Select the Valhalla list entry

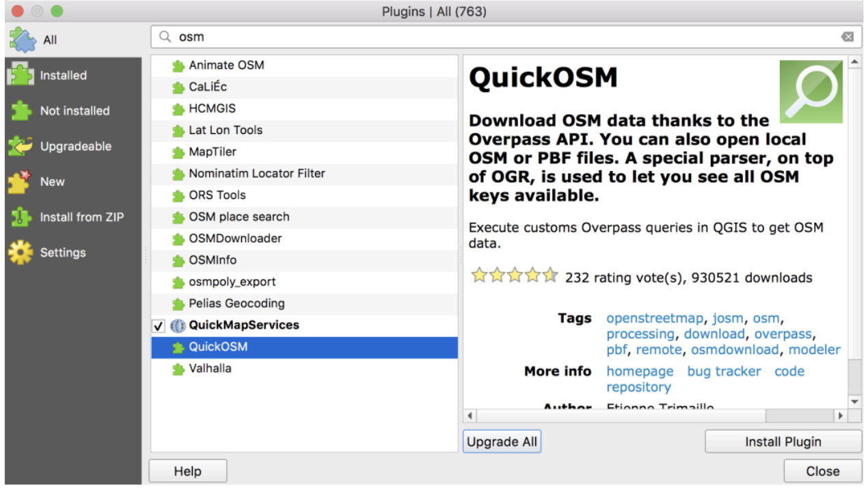pyautogui.click(x=304, y=369)
